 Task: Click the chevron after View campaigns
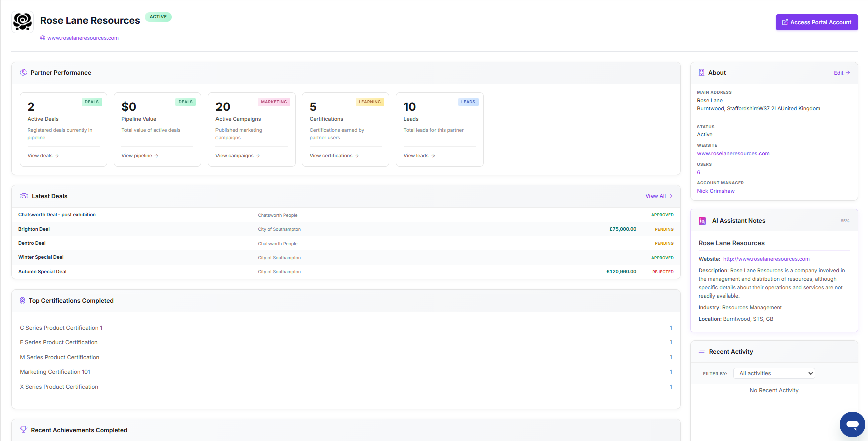[259, 156]
